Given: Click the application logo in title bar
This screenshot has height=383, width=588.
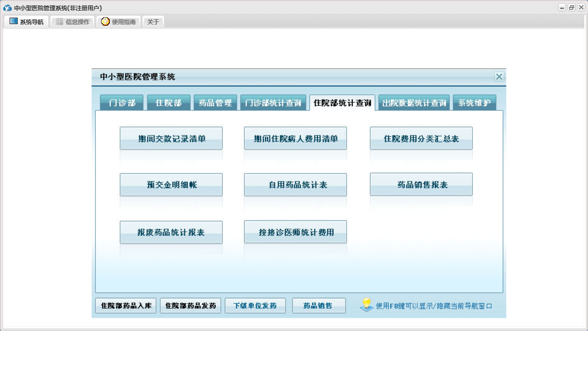Looking at the screenshot, I should coord(7,7).
